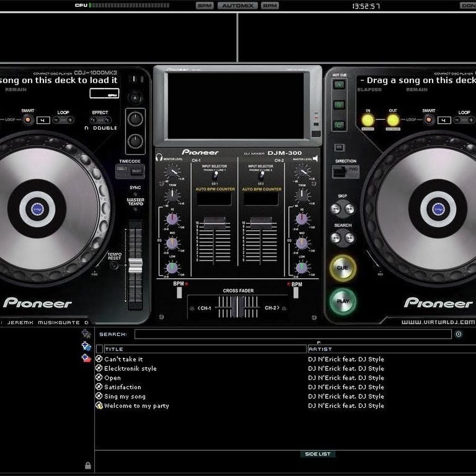Viewport: 476px width, 476px height.
Task: Select previous effect on left deck
Action: point(93,120)
